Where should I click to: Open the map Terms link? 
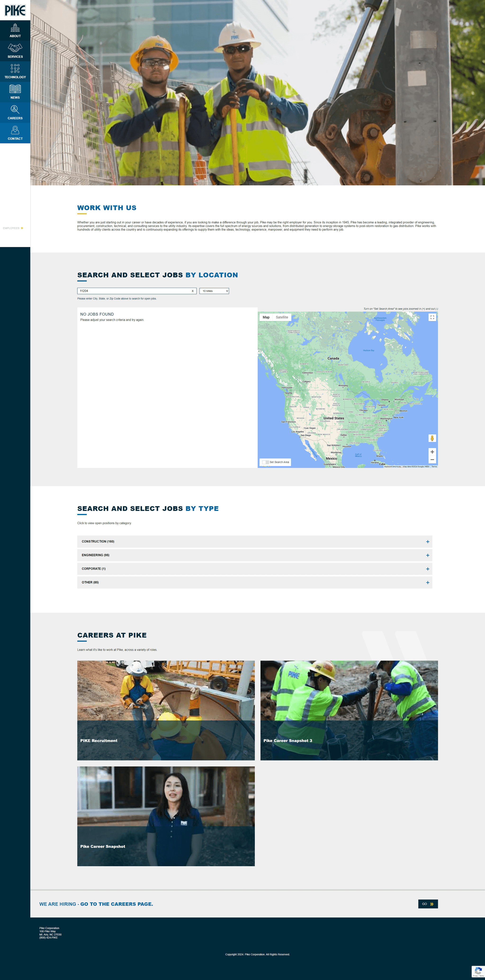coord(434,466)
